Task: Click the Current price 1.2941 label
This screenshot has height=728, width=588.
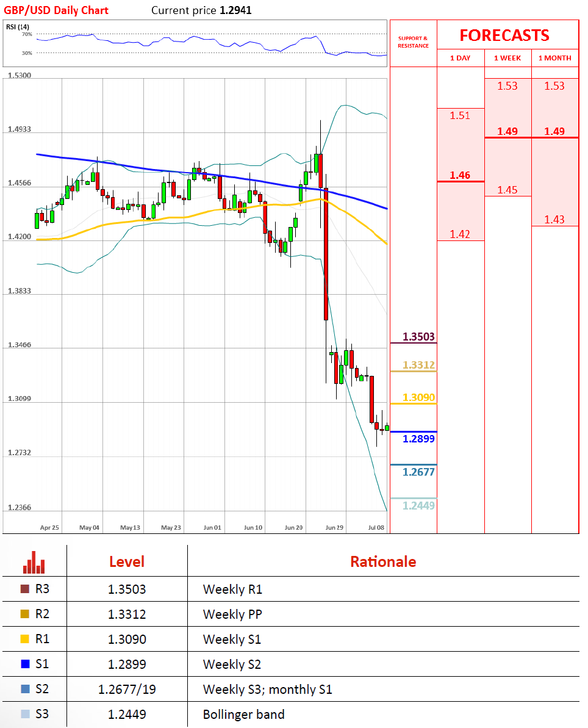Action: coord(201,10)
